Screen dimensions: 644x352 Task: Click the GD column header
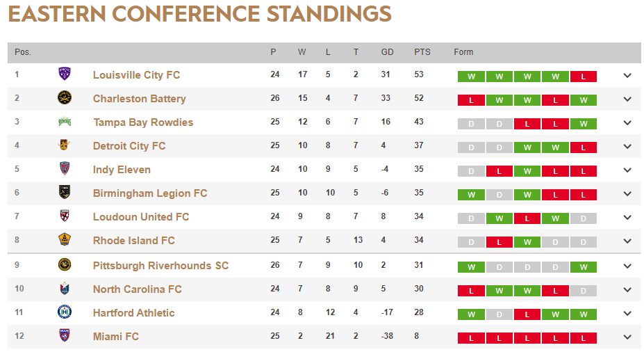(388, 52)
